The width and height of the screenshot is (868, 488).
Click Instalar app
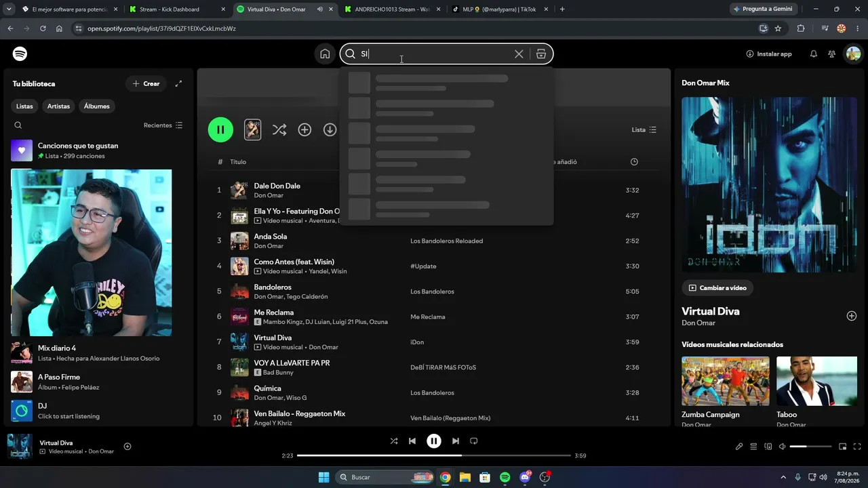click(x=769, y=54)
